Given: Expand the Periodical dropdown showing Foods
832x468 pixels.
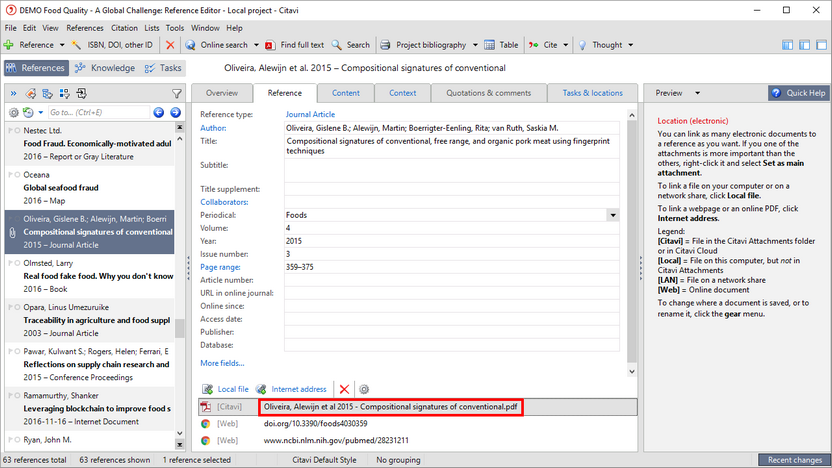Looking at the screenshot, I should click(613, 215).
